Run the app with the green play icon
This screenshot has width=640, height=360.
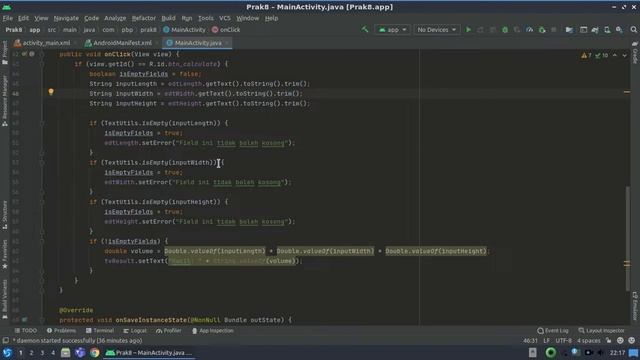[x=468, y=30]
